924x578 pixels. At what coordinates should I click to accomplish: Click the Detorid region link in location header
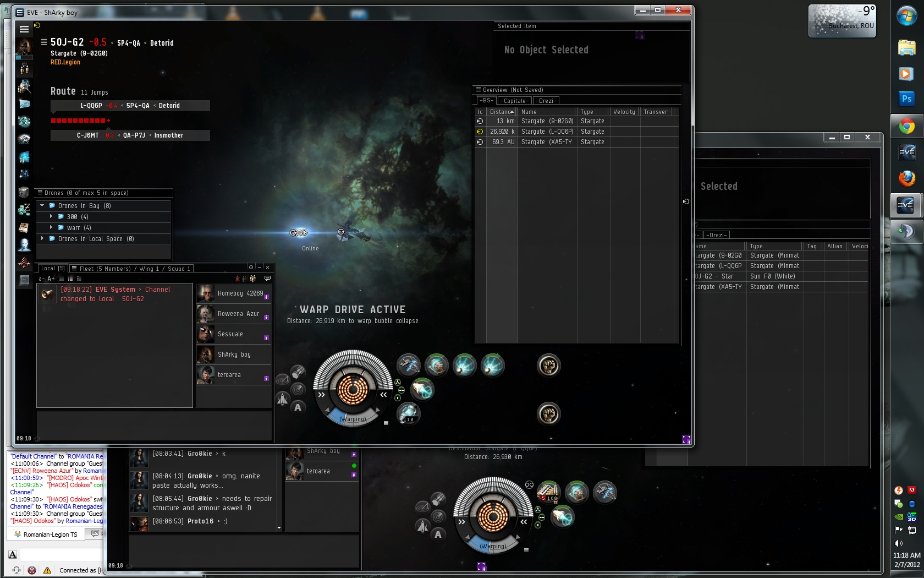[x=162, y=43]
